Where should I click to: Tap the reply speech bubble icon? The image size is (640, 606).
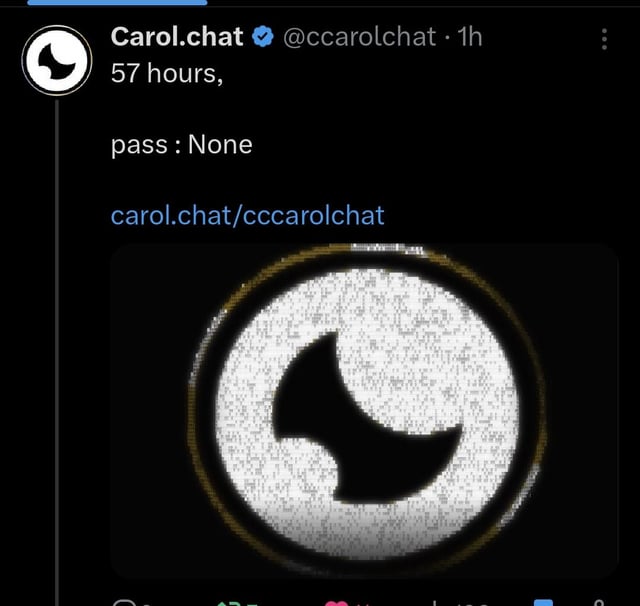124,603
